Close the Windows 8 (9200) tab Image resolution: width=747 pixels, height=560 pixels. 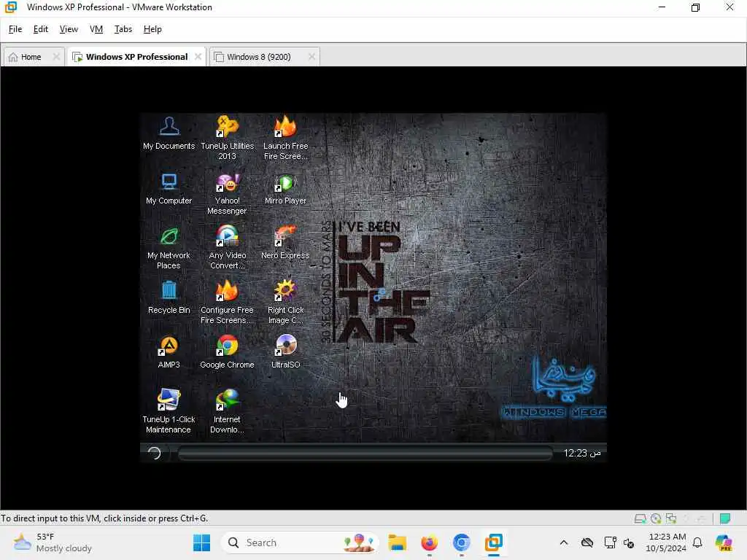point(311,57)
